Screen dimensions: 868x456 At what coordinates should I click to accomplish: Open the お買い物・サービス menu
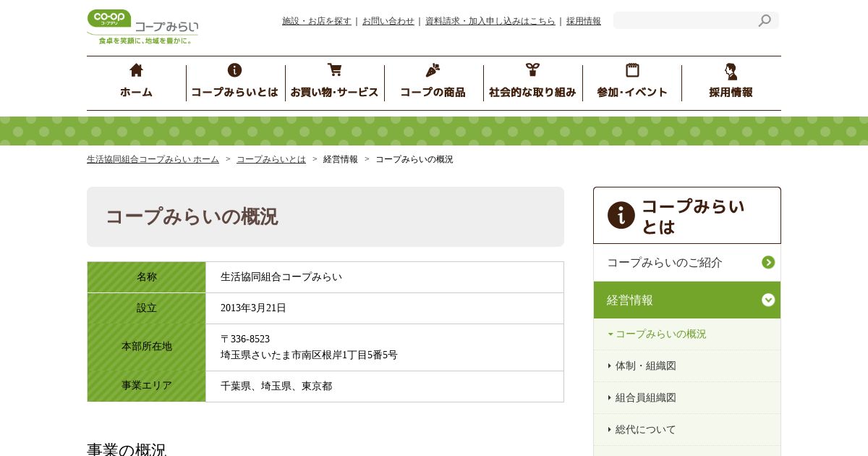[x=334, y=92]
